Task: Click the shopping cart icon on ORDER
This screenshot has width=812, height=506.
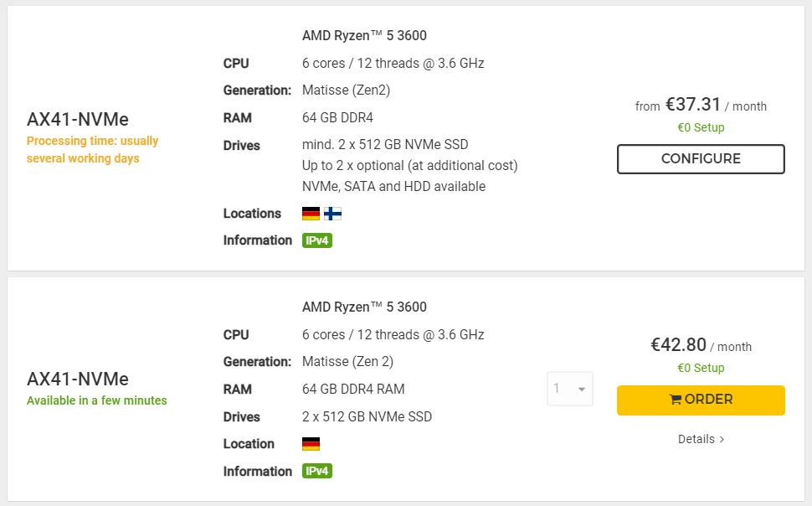Action: coord(676,400)
